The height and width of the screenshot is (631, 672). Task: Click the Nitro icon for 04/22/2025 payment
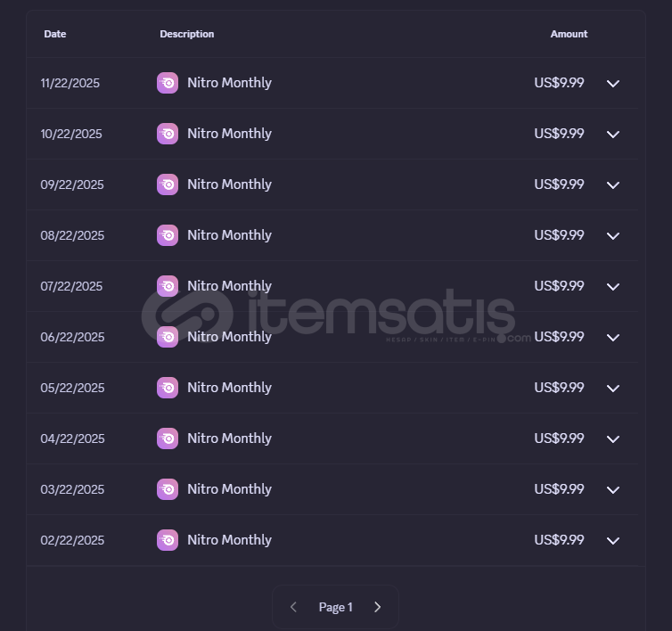(x=168, y=438)
